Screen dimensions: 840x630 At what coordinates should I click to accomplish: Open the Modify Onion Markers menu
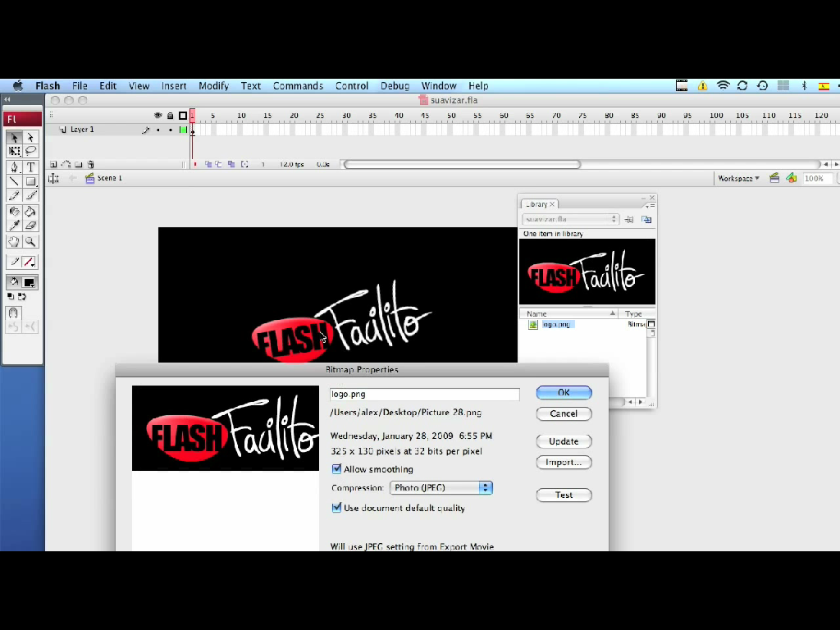click(244, 164)
